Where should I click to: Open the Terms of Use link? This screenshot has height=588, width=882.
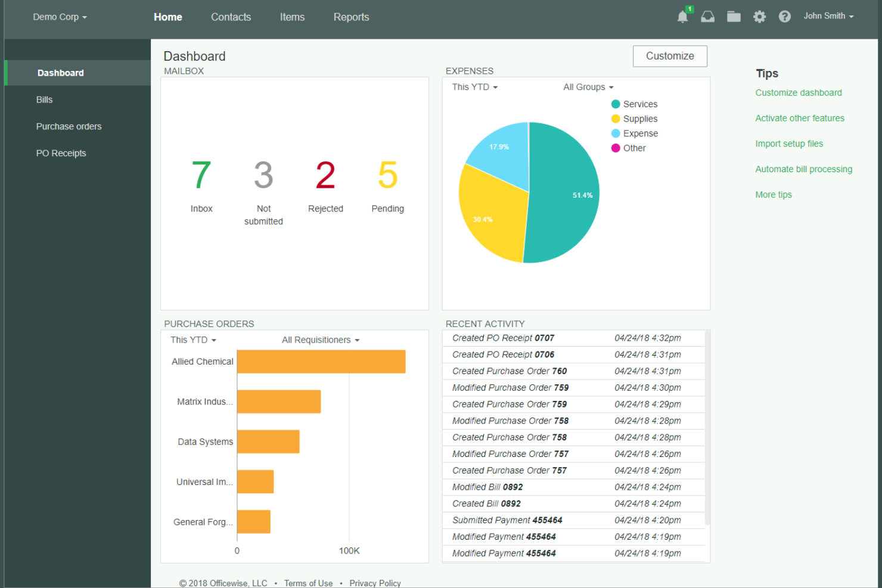(x=308, y=583)
